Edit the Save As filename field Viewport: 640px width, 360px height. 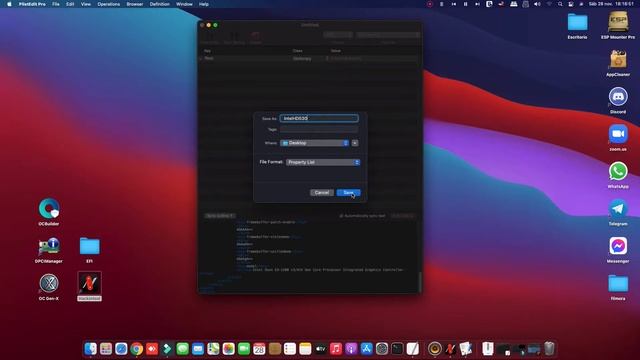click(x=319, y=118)
